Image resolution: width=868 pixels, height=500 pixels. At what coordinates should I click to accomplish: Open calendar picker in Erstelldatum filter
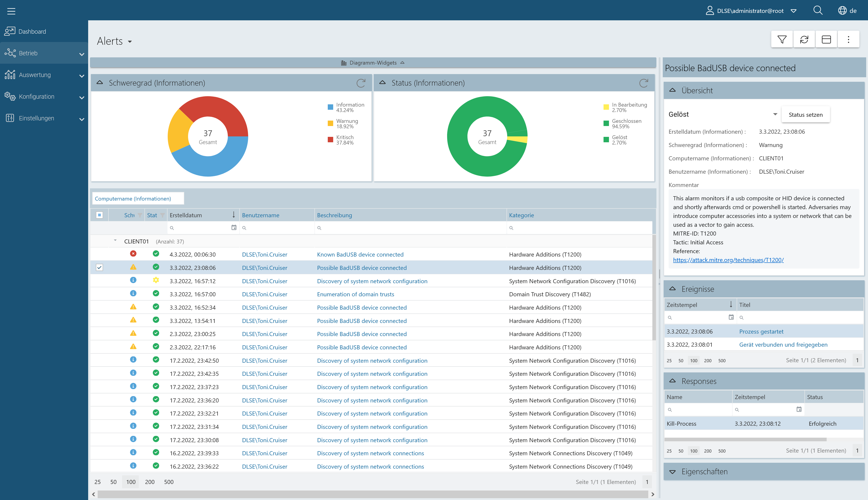tap(234, 228)
